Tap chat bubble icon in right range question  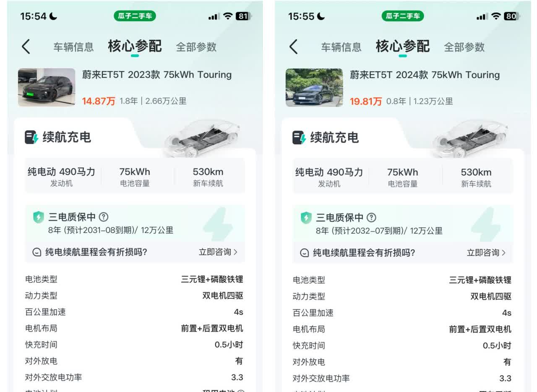click(x=305, y=253)
